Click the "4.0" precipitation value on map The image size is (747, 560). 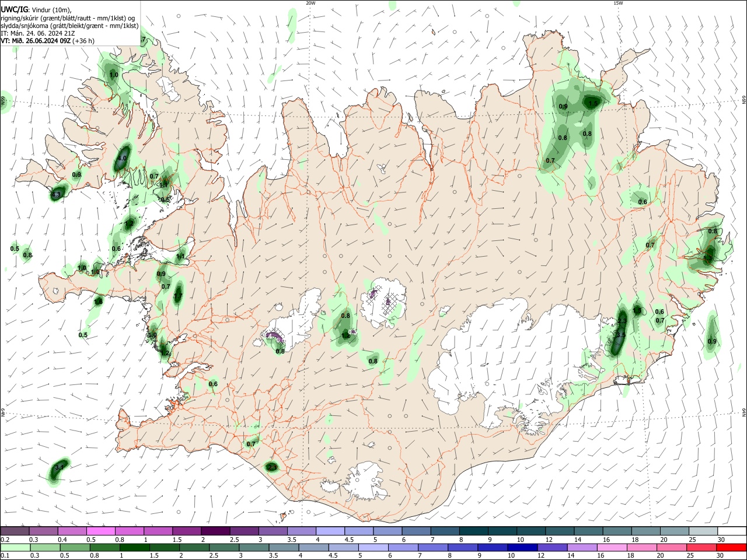click(x=122, y=158)
